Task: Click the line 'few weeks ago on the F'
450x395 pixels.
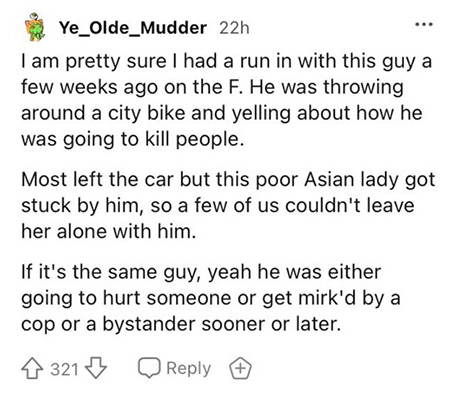Action: (212, 87)
